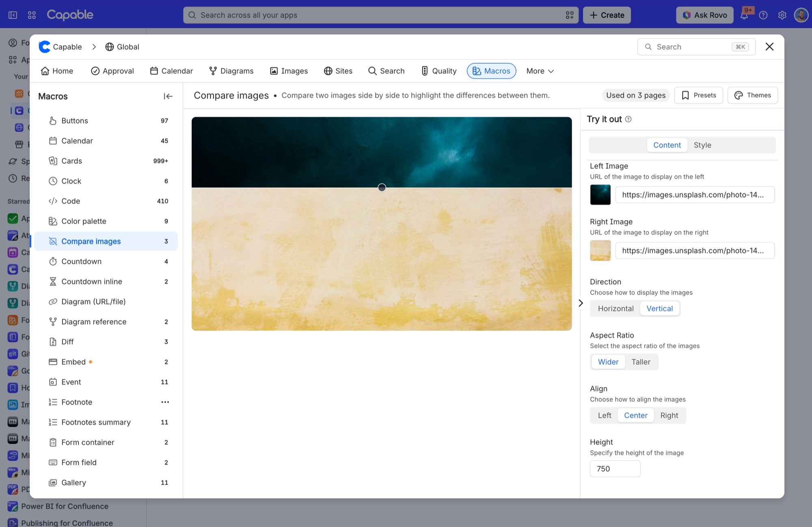Open the Buttons macro

coord(106,121)
